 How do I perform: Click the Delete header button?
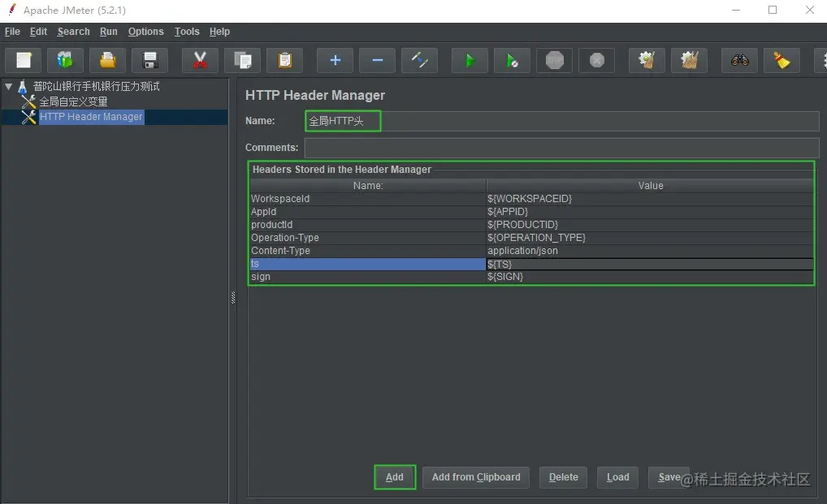point(563,477)
